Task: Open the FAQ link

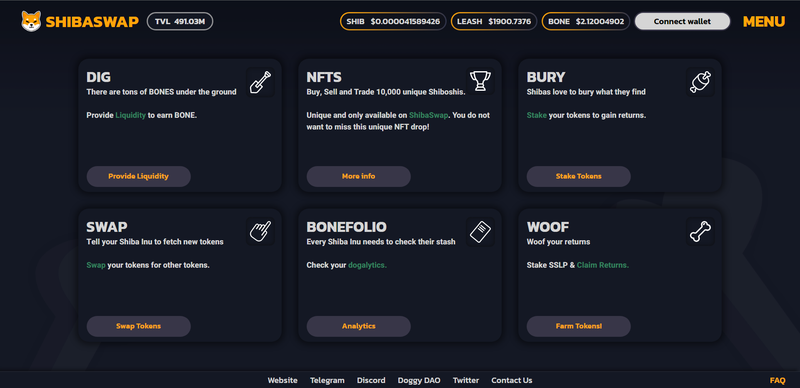Action: [778, 380]
